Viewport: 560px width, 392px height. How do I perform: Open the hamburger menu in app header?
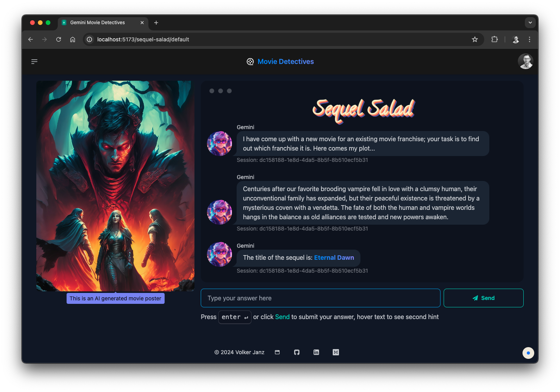click(x=34, y=62)
